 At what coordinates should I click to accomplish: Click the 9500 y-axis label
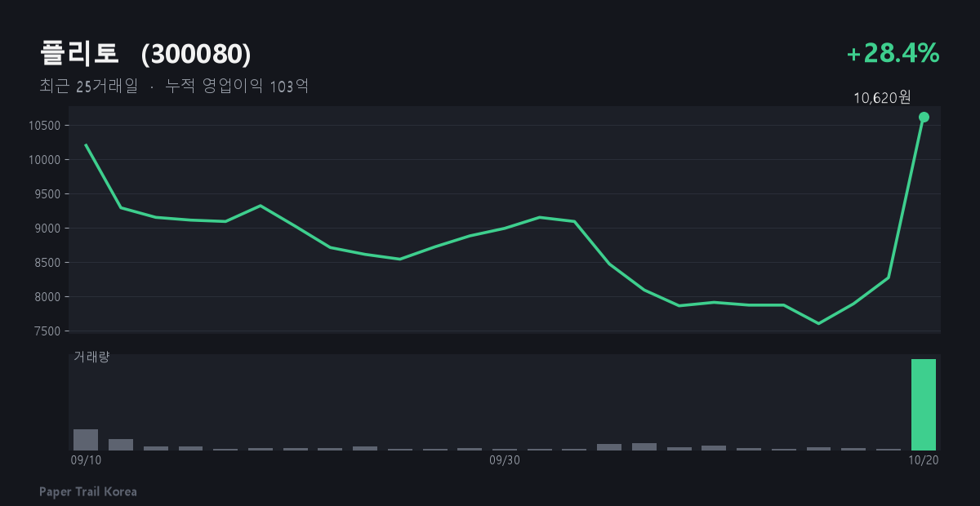pos(49,194)
